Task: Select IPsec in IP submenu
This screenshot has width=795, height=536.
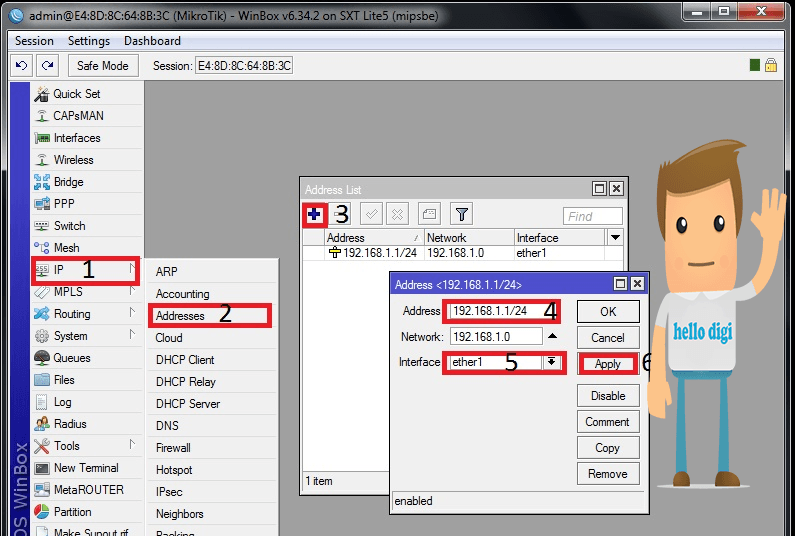Action: (x=212, y=492)
